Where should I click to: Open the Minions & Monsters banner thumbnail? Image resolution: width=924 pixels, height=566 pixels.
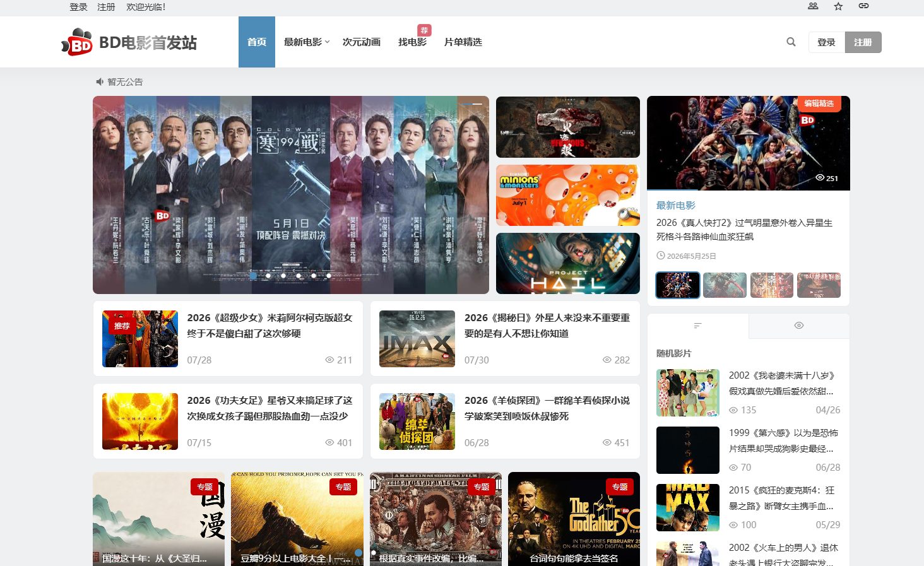568,195
